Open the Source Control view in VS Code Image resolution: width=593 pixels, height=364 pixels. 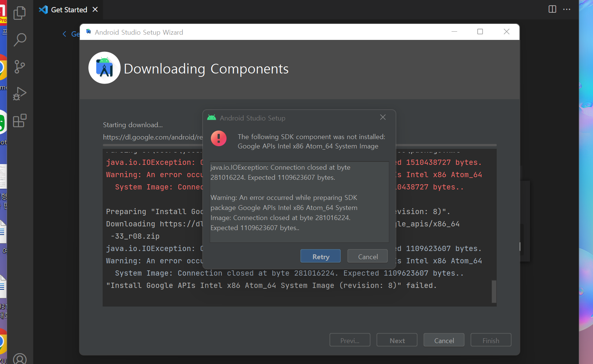click(20, 67)
